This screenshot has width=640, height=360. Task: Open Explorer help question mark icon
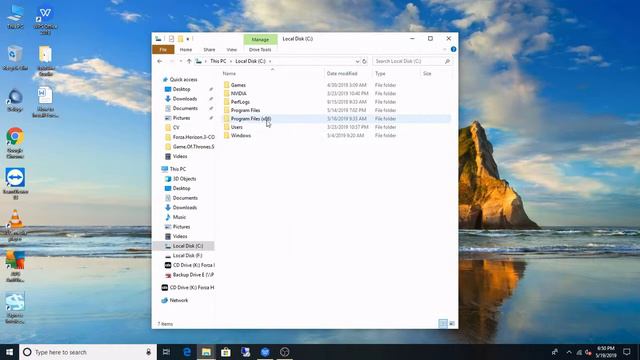453,49
